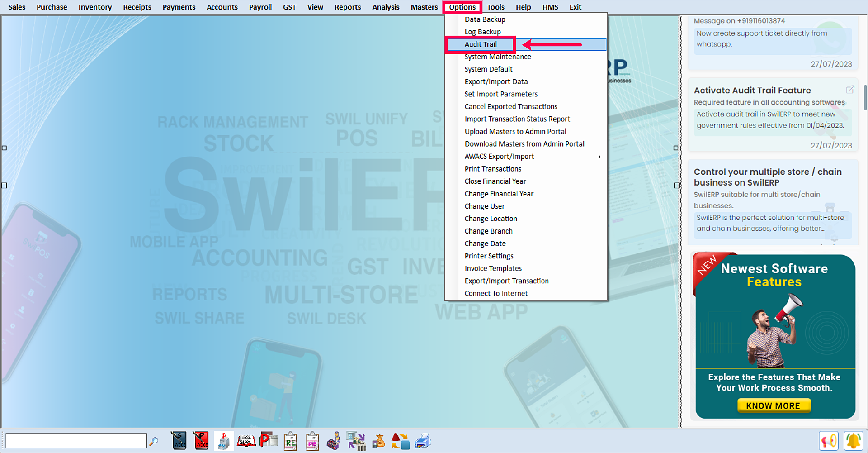Open Control your multiple store news card
Screen dimensions: 868x453
(x=773, y=202)
